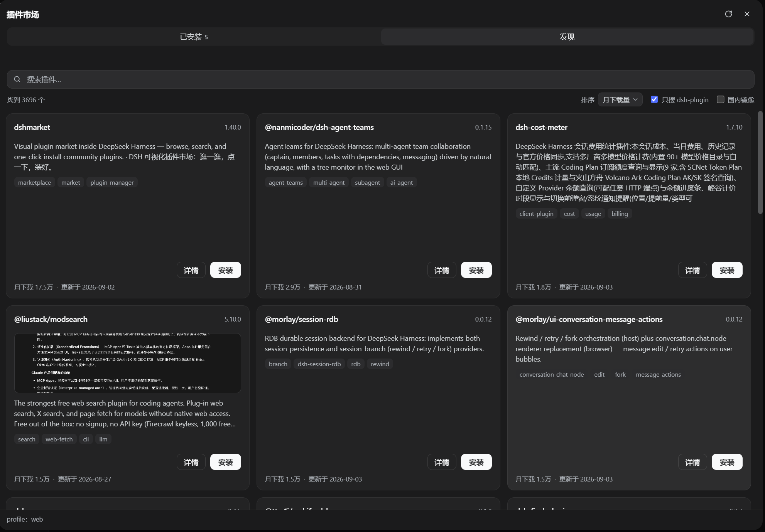Focus the 搜索插件 search field

[x=380, y=79]
